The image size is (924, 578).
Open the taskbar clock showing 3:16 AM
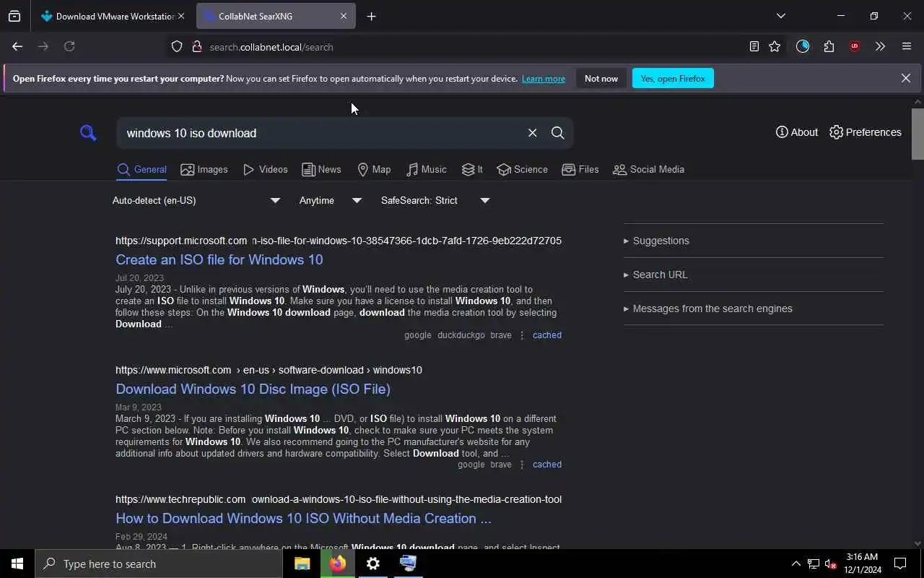[862, 564]
